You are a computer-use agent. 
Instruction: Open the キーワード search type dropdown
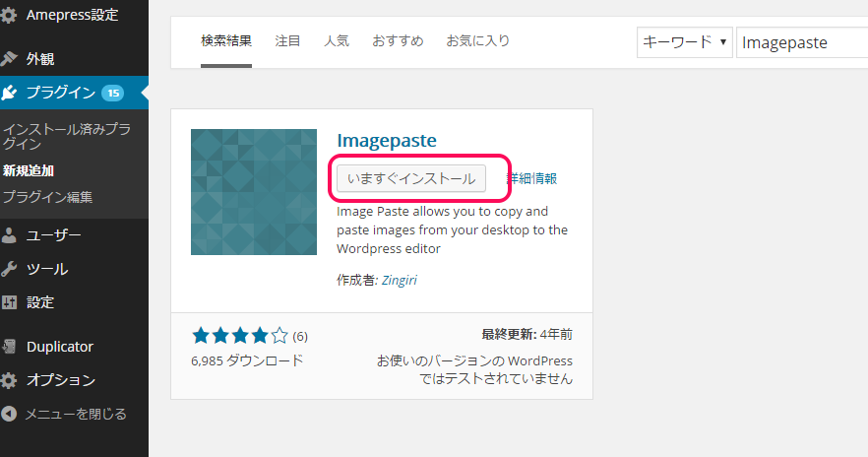[x=685, y=42]
